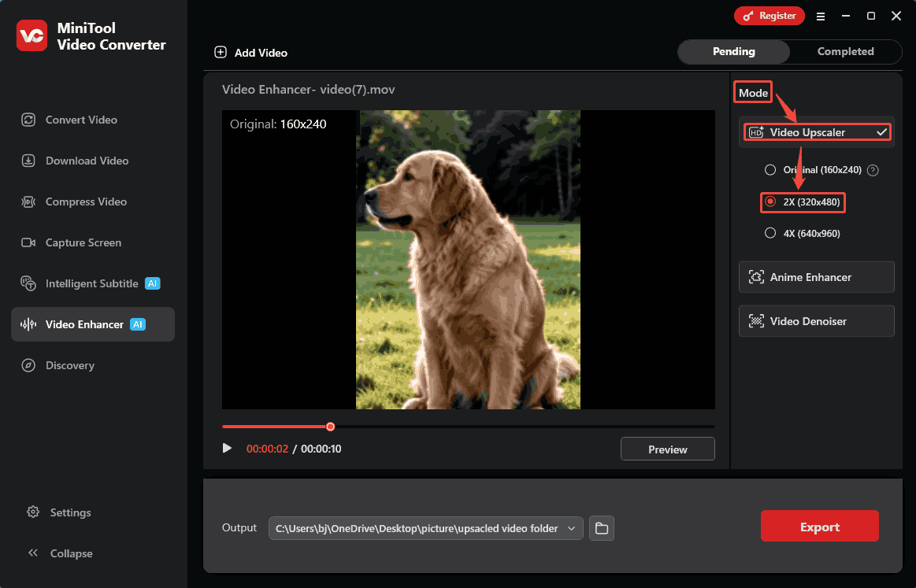
Task: Switch to the Completed tab
Action: (x=845, y=51)
